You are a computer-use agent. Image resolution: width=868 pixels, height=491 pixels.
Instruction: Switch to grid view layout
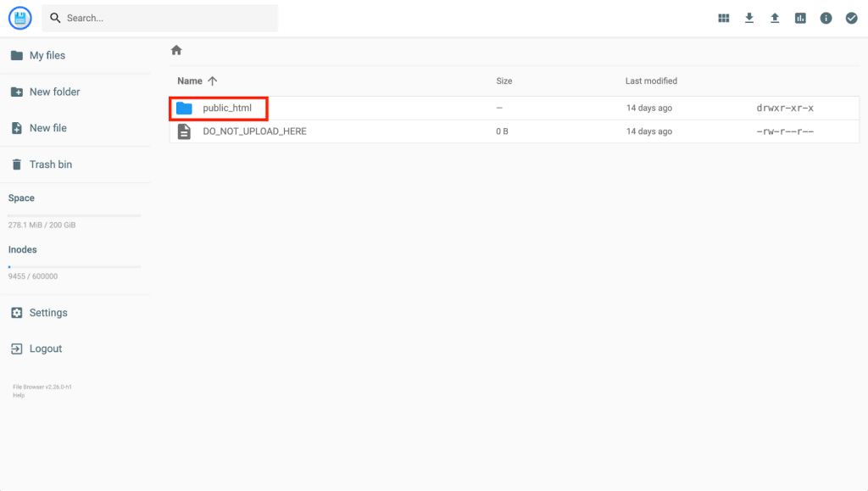(723, 18)
